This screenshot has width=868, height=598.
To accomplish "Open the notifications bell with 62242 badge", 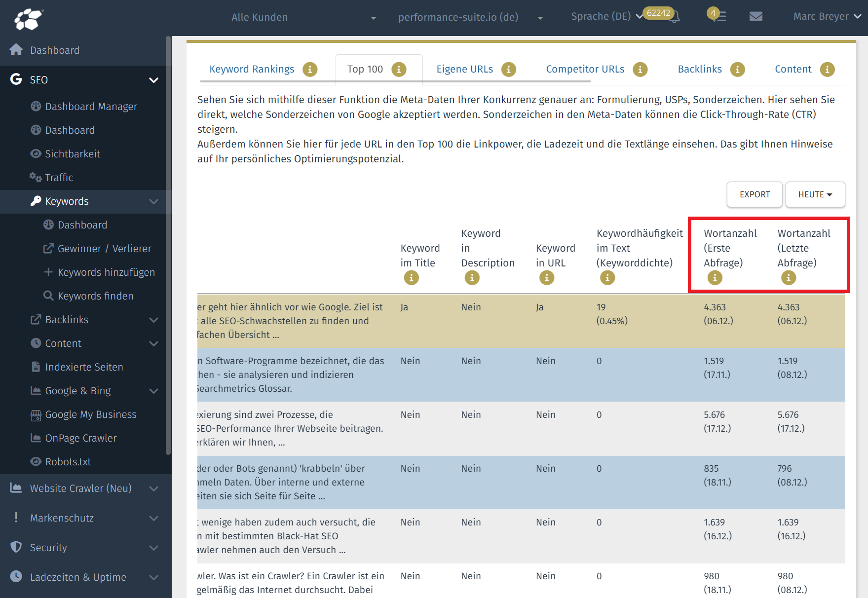I will [x=675, y=17].
